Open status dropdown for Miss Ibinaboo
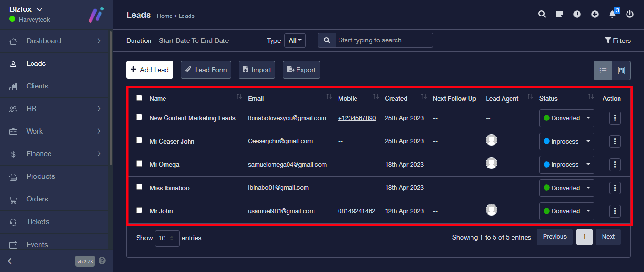Viewport: 644px width, 272px height. click(x=567, y=188)
